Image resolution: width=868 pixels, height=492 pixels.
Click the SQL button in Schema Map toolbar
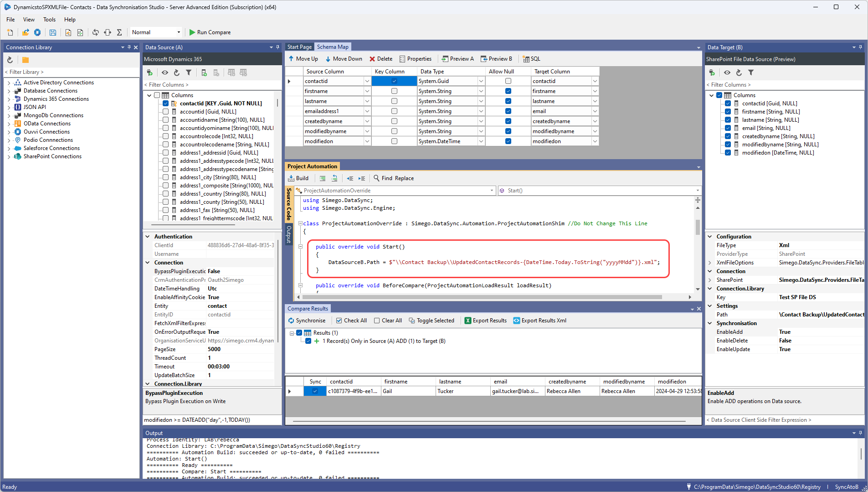(x=532, y=59)
